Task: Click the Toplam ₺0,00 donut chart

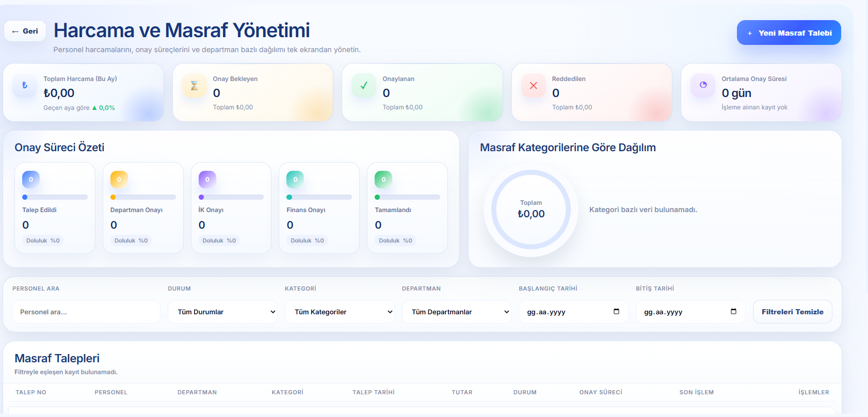Action: point(531,210)
